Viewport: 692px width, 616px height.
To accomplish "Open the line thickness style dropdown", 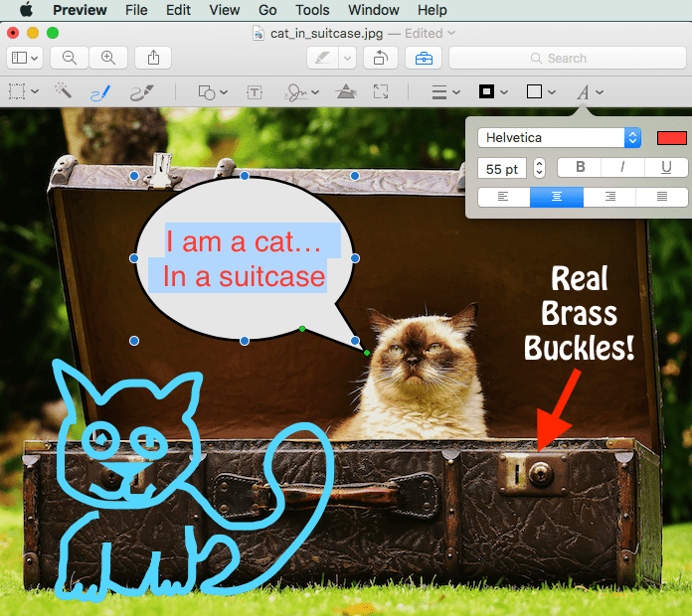I will point(445,92).
